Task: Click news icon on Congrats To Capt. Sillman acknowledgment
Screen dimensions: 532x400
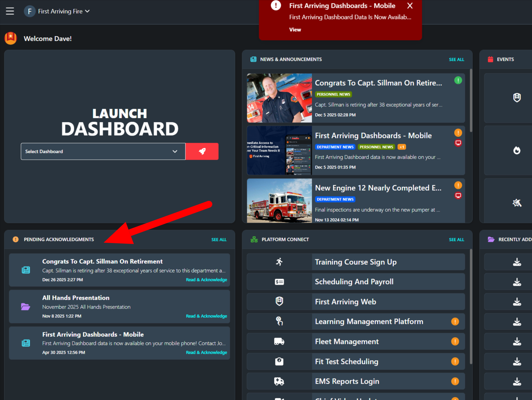Action: coord(26,270)
